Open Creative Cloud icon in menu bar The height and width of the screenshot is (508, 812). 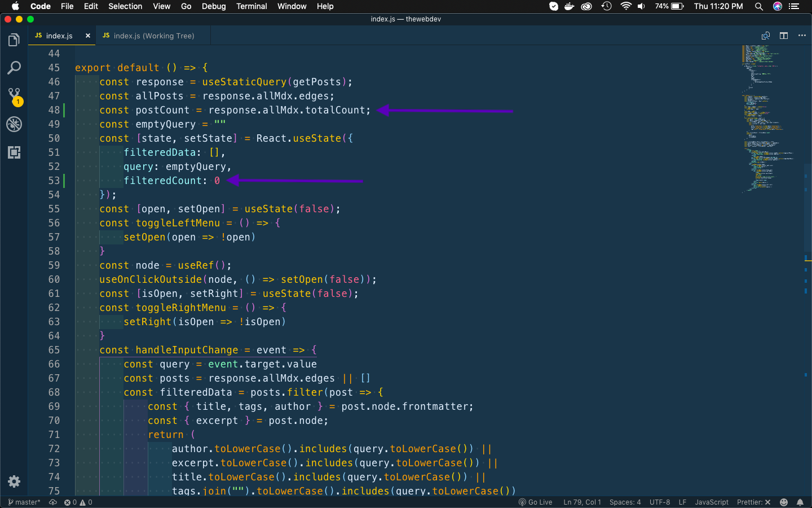pos(586,6)
